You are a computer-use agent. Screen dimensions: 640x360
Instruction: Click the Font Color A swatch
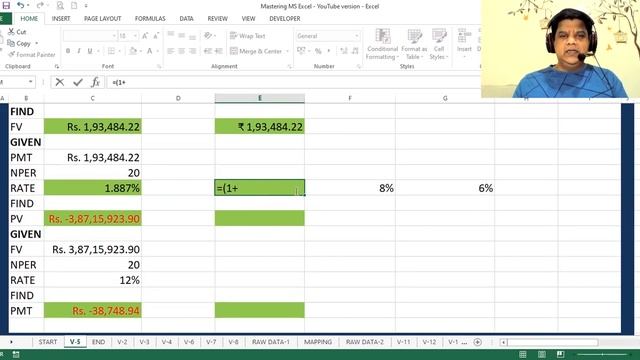click(x=149, y=51)
